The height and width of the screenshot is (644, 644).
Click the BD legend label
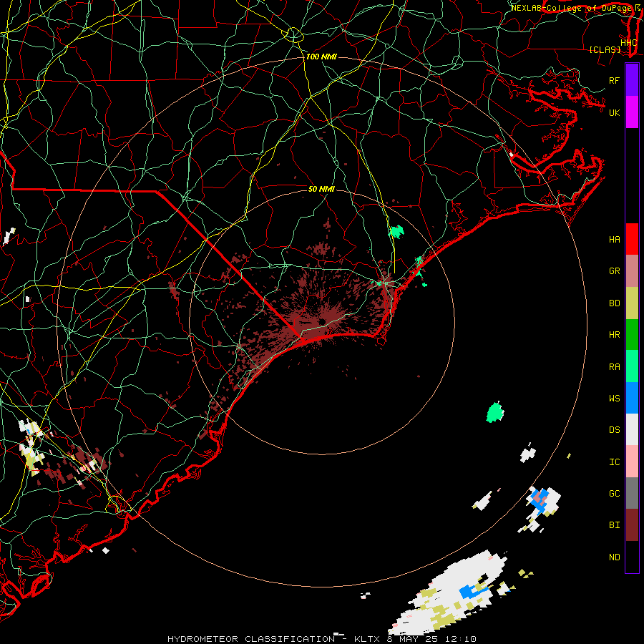(614, 303)
